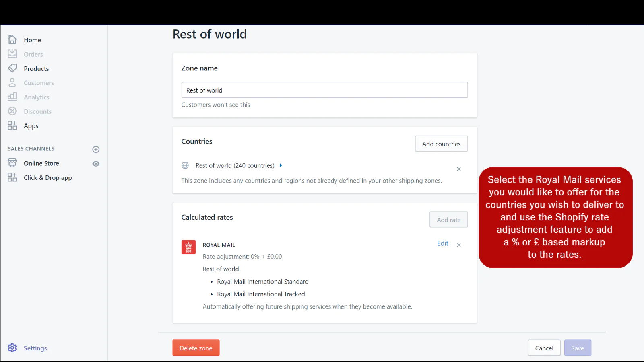Image resolution: width=644 pixels, height=362 pixels.
Task: Add a sales channel with plus icon
Action: (x=96, y=149)
